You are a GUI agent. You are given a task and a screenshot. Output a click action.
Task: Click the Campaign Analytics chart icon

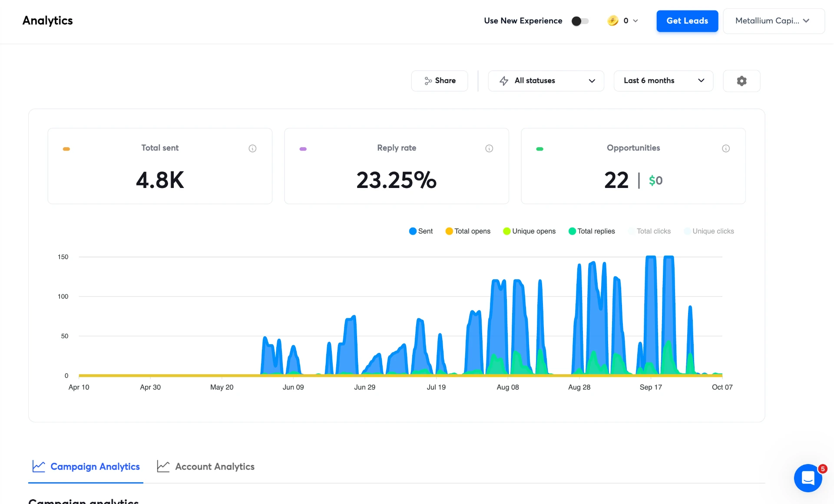39,467
